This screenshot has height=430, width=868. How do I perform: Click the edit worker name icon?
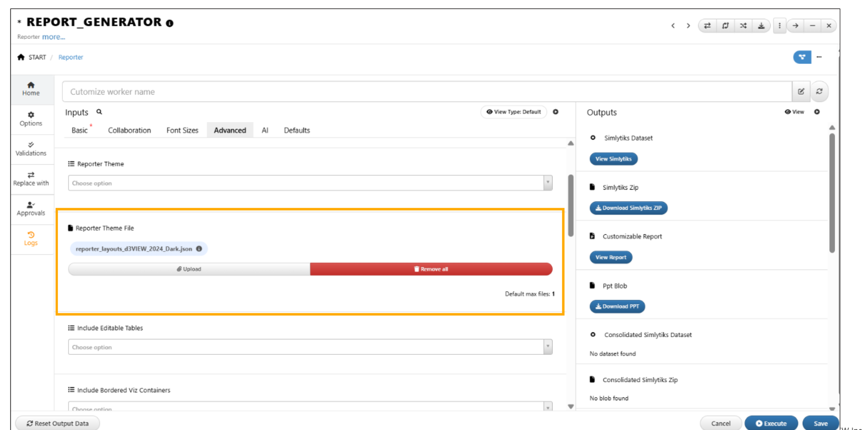pyautogui.click(x=801, y=91)
